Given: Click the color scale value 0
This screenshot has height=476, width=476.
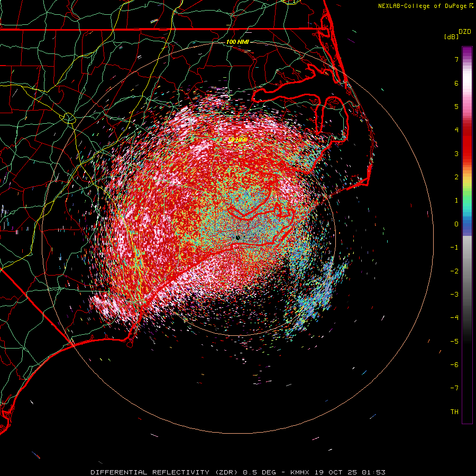Looking at the screenshot, I should (456, 224).
